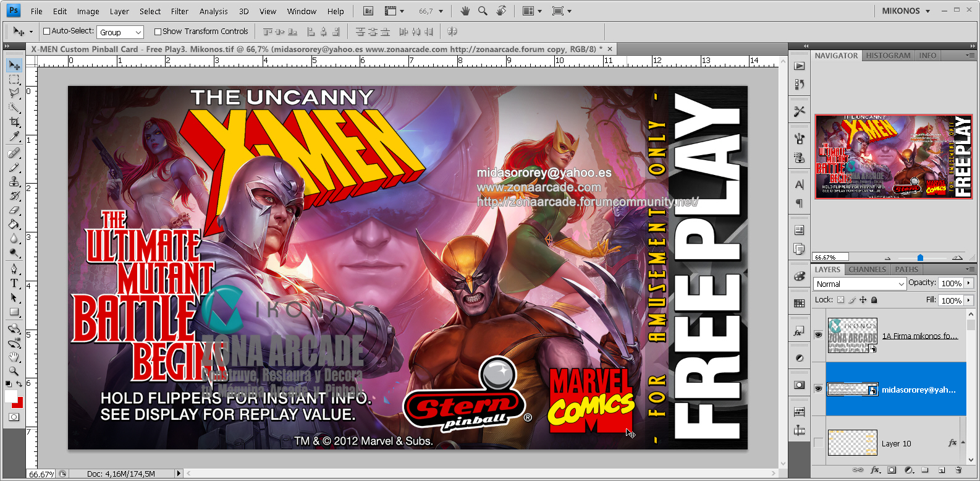The width and height of the screenshot is (980, 481).
Task: Open the Fill slider arrow
Action: click(x=969, y=300)
